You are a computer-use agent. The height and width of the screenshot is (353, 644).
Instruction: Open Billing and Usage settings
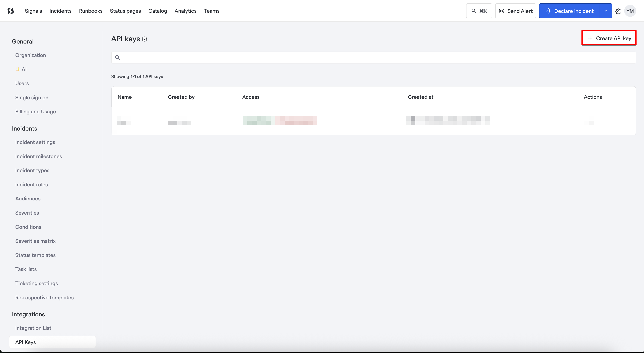(x=35, y=112)
